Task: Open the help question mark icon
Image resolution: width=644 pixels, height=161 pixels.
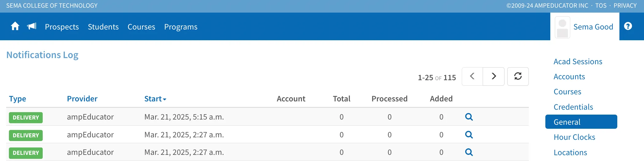Action: (628, 26)
